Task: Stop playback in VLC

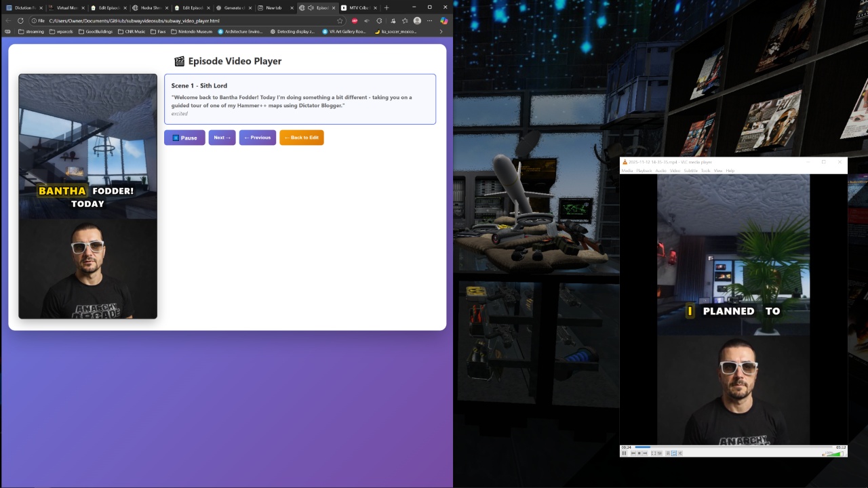Action: point(639,453)
